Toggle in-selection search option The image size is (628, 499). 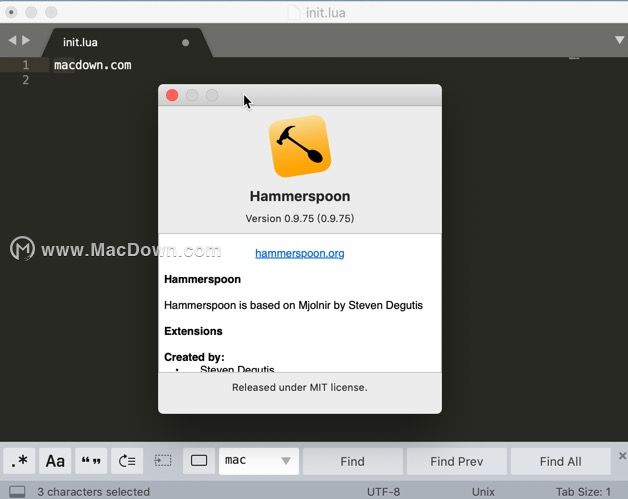(163, 461)
